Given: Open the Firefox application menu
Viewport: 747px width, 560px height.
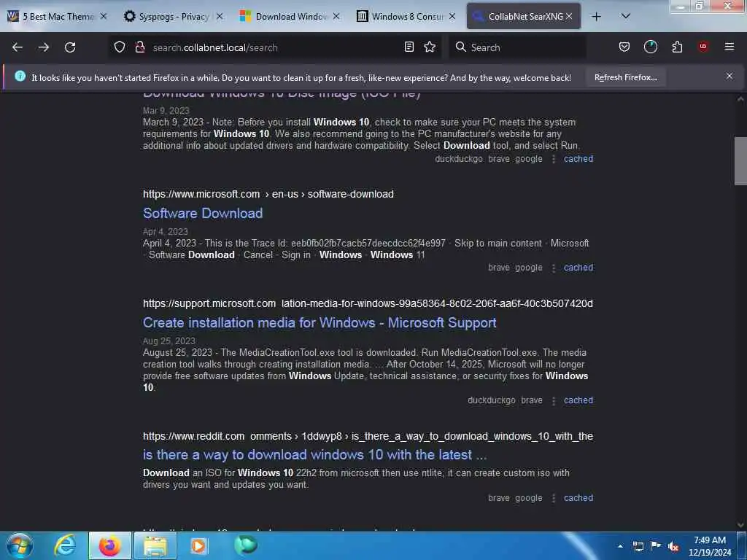Looking at the screenshot, I should 729,47.
